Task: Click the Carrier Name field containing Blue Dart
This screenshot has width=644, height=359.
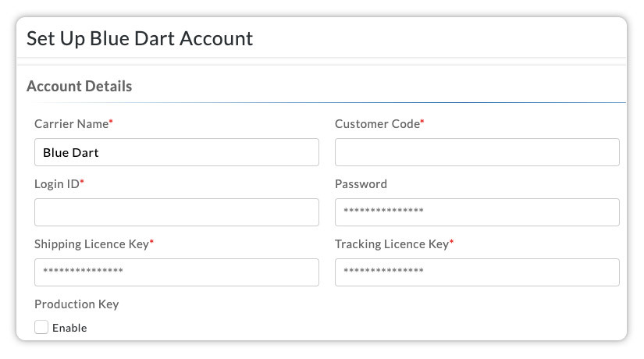Action: tap(176, 152)
